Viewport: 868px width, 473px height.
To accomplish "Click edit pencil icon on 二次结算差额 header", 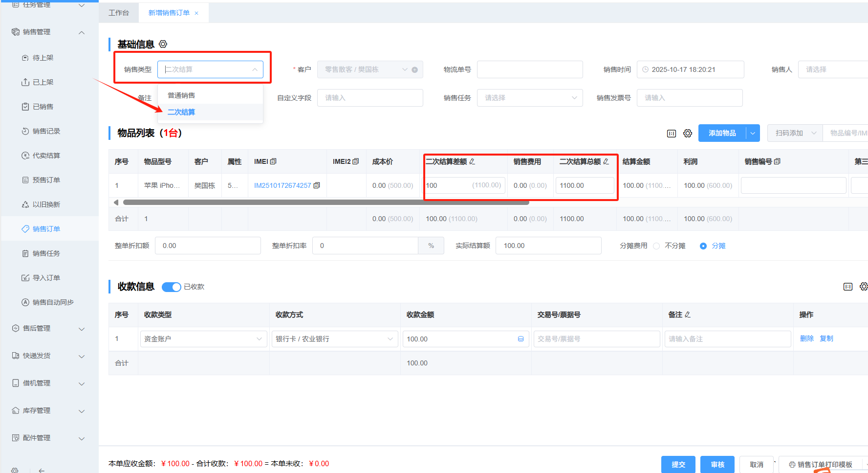I will pyautogui.click(x=472, y=161).
